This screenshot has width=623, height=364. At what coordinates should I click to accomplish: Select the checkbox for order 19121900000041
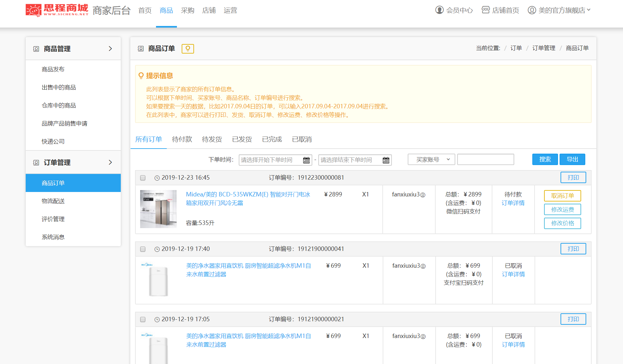143,249
